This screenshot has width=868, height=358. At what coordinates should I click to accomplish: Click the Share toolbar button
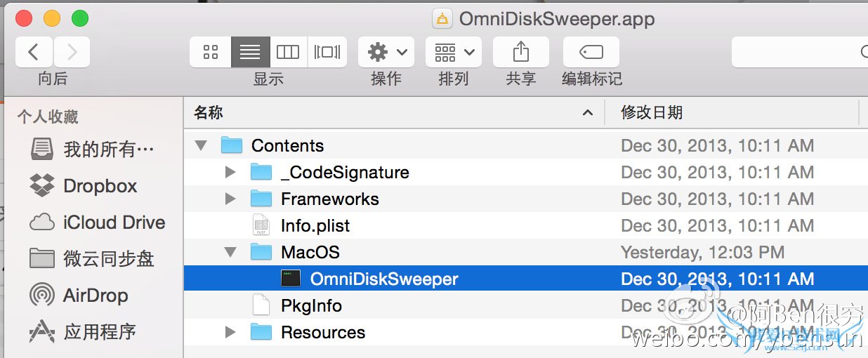pyautogui.click(x=520, y=52)
